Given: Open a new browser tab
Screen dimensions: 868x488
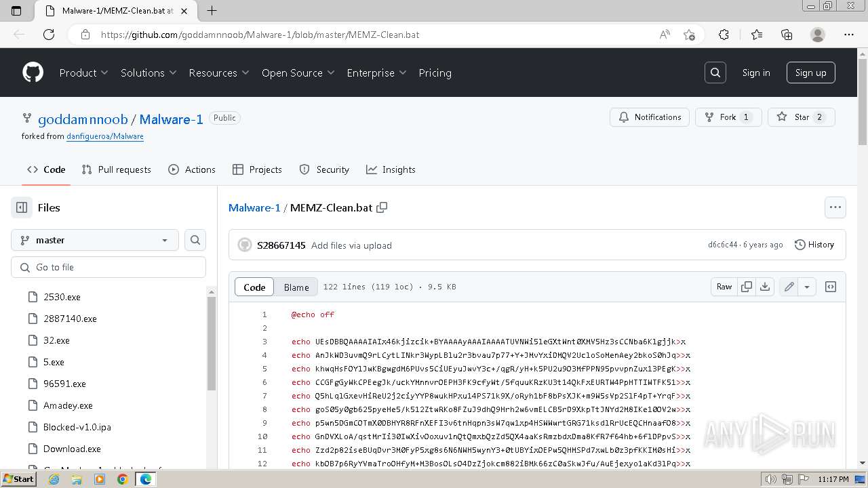Looking at the screenshot, I should tap(212, 10).
